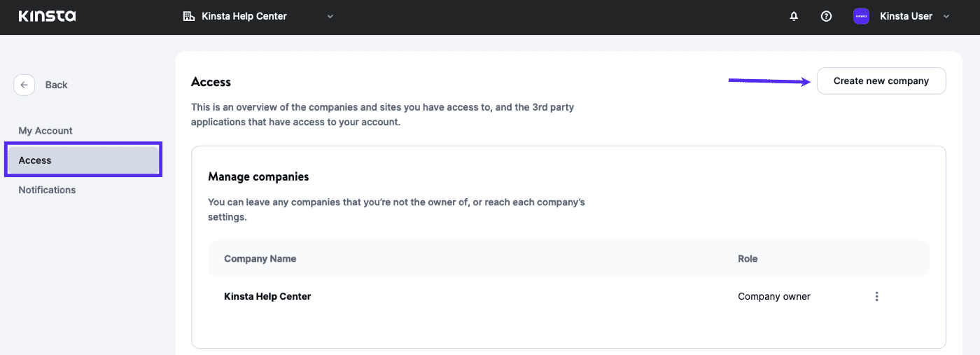The height and width of the screenshot is (355, 980).
Task: Open the notifications bell
Action: tap(794, 16)
